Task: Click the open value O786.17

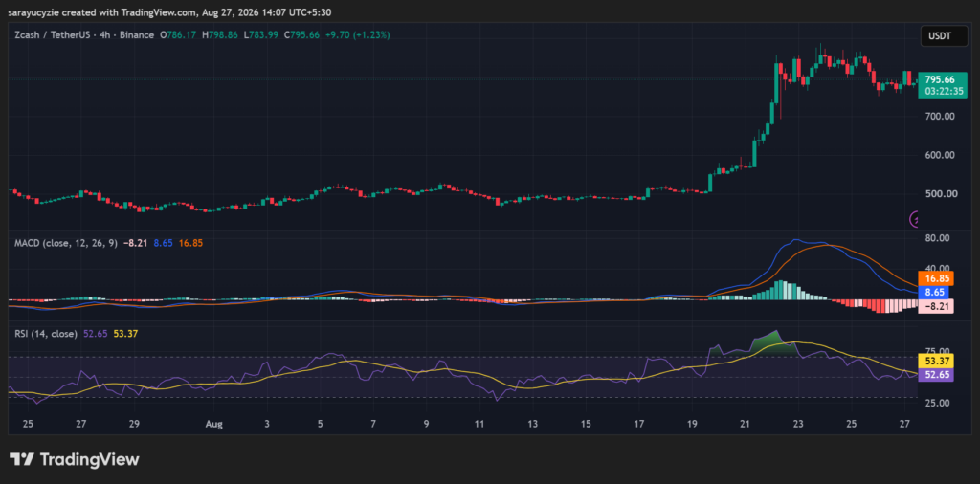Action: coord(178,35)
